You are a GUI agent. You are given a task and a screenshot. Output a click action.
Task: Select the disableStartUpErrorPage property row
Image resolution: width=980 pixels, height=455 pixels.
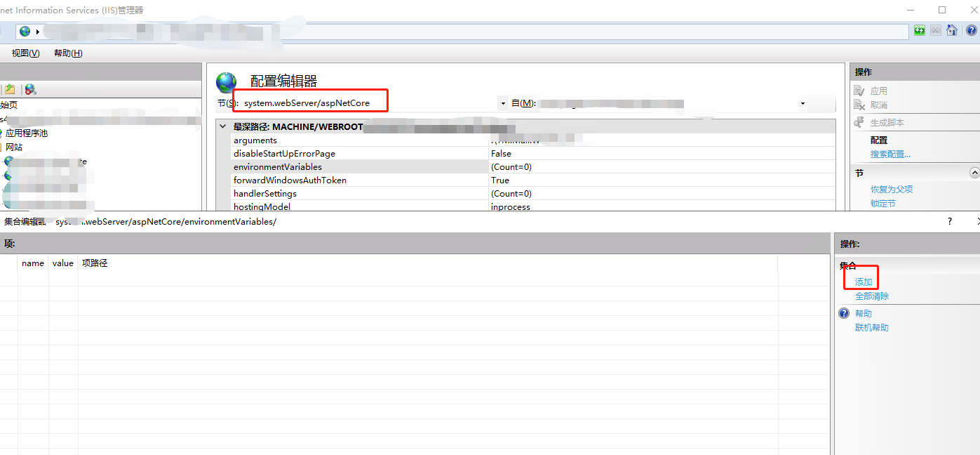tap(533, 154)
